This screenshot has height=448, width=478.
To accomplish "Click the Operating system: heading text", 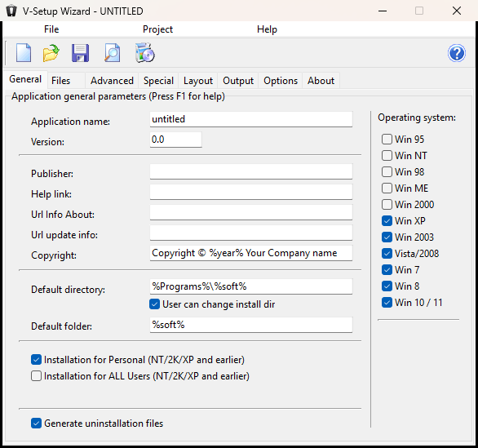I will point(417,118).
